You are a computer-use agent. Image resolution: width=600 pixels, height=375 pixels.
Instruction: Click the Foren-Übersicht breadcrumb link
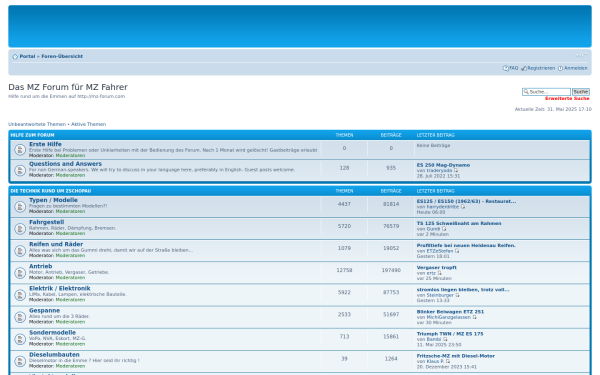(x=62, y=56)
